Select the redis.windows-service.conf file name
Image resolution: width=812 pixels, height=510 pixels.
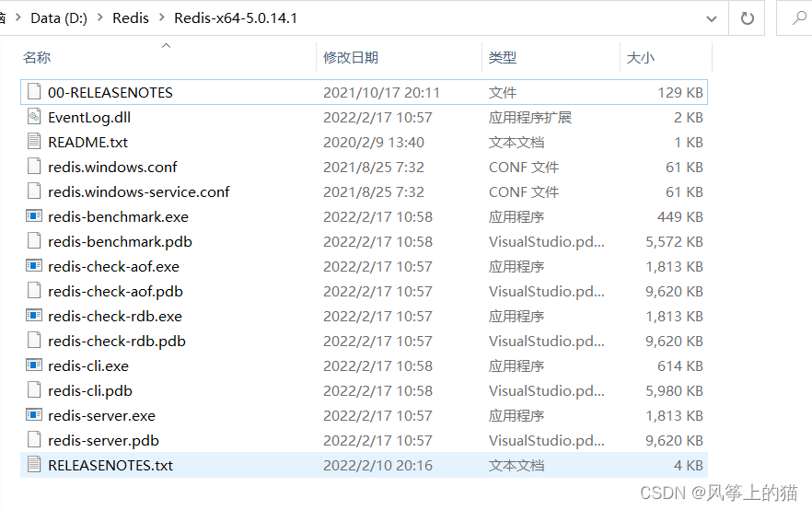click(138, 192)
